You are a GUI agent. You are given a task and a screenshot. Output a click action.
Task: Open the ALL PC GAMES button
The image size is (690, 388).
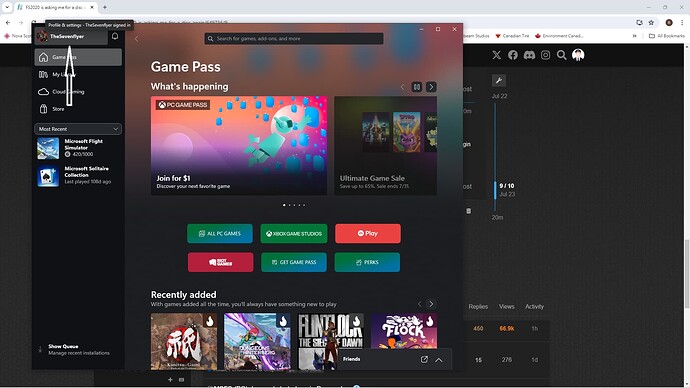click(220, 234)
